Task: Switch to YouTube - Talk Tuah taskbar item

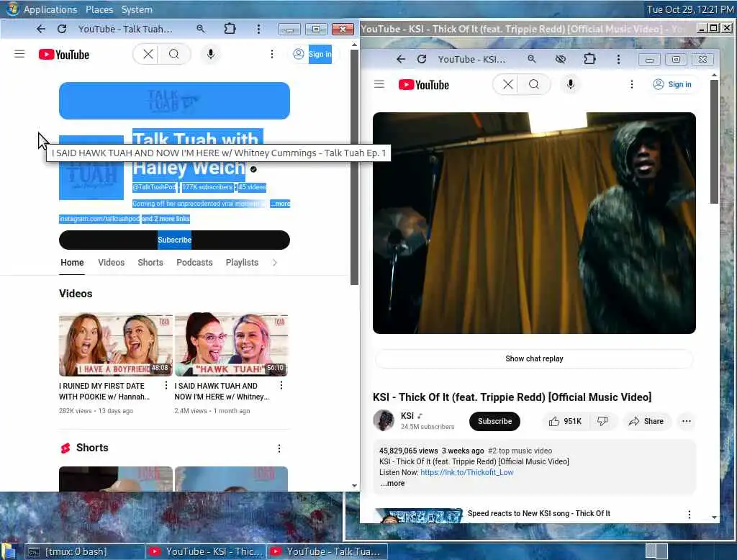Action: 327,551
